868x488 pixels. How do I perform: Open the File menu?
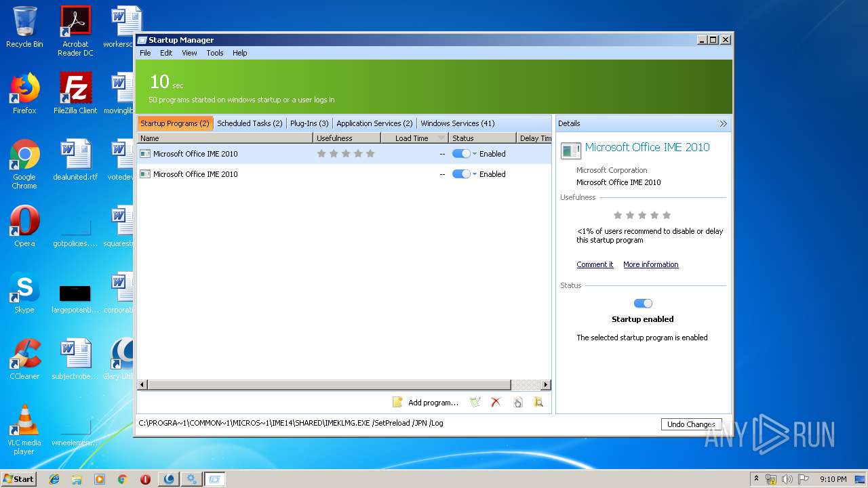tap(145, 53)
